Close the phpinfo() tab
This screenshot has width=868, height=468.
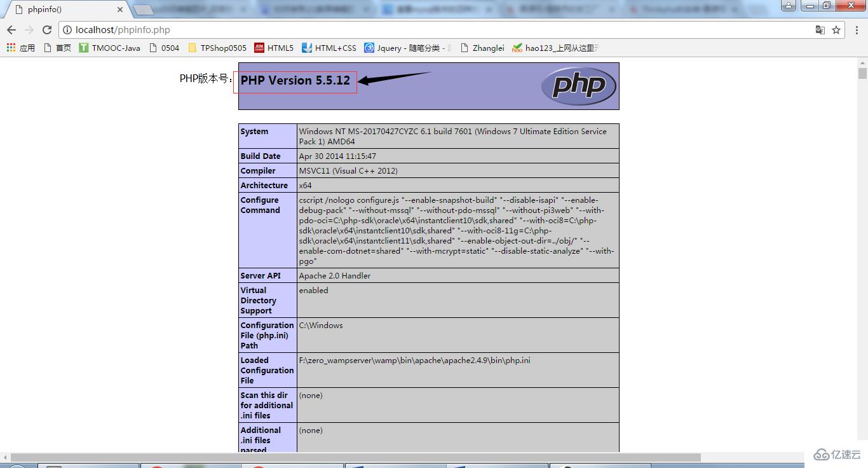(x=120, y=10)
